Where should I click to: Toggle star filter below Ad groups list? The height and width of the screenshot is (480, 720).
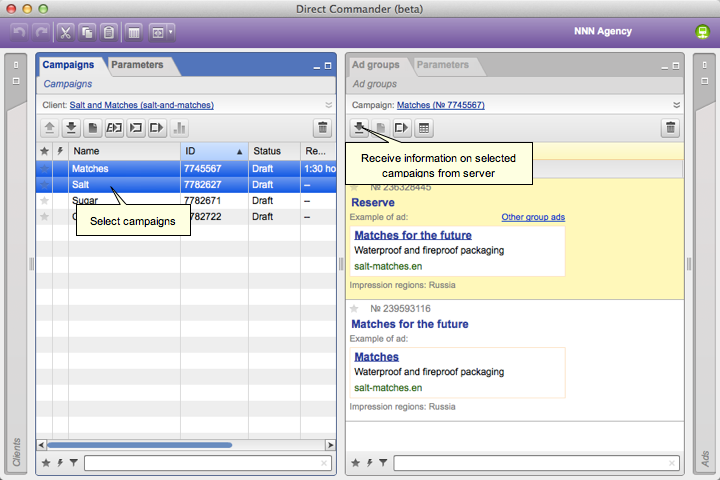(x=355, y=463)
